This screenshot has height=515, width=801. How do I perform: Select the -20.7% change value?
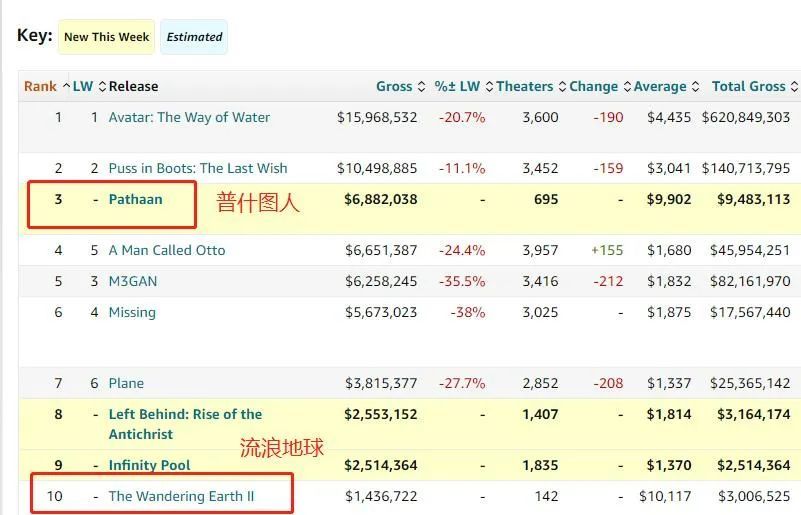pos(462,118)
